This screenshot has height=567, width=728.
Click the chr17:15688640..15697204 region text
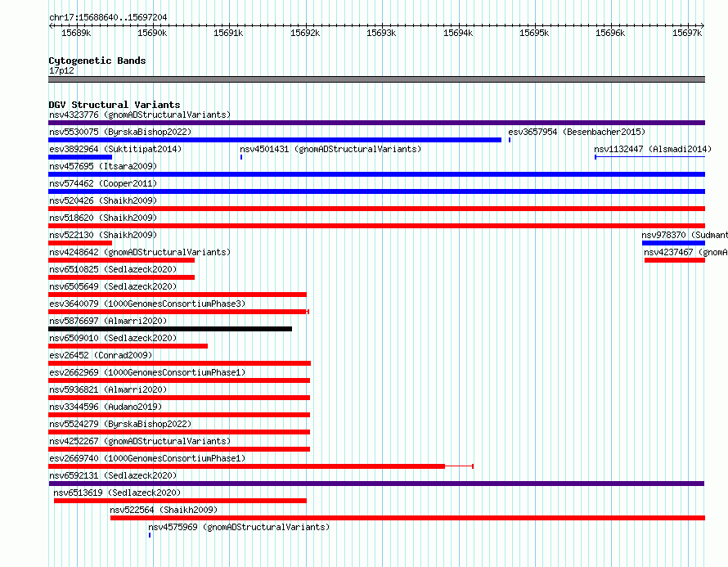(x=108, y=17)
